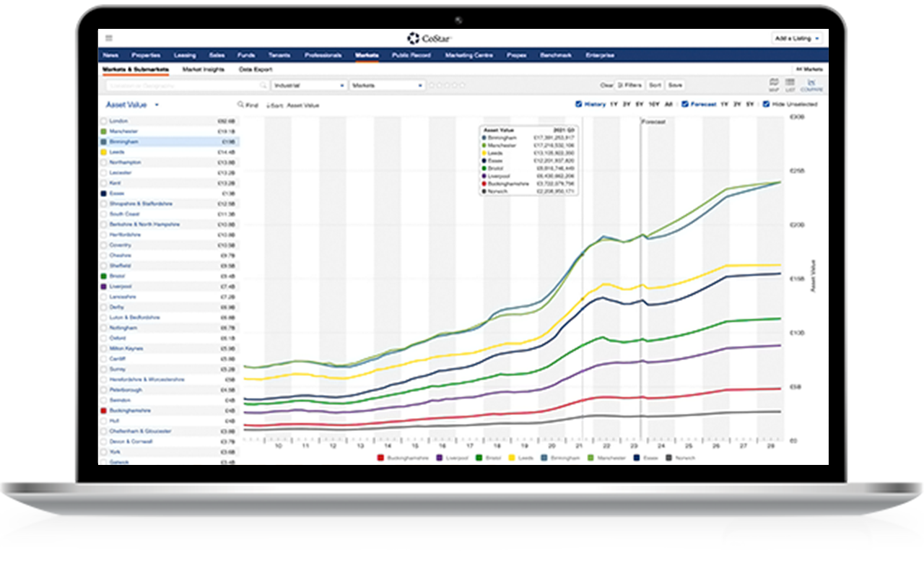924x566 pixels.
Task: Click the search magnifier in the geography field
Action: tap(261, 84)
